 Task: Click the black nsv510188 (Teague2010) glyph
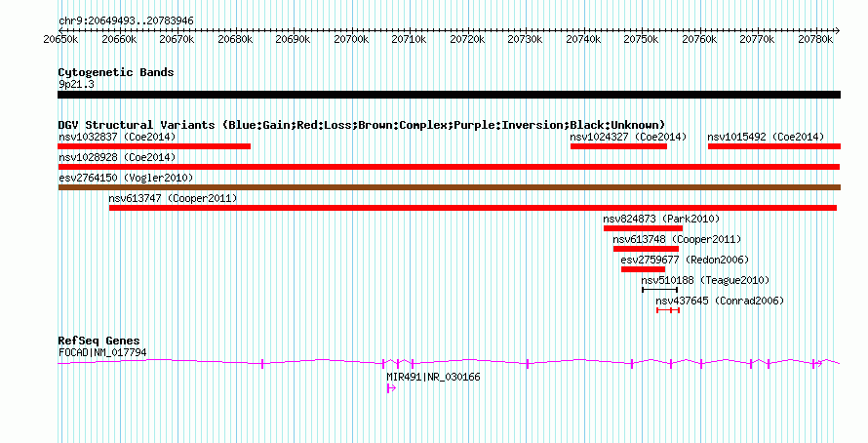click(x=659, y=290)
